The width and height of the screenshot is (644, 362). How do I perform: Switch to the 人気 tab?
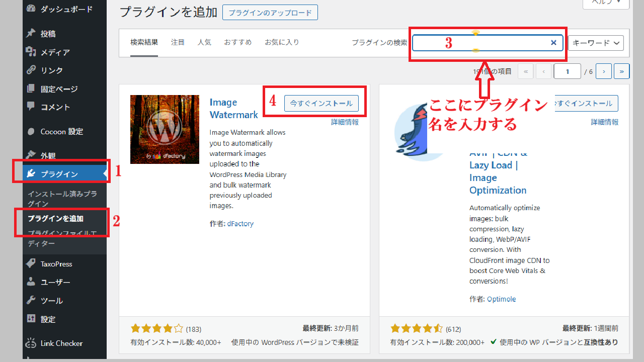tap(204, 42)
